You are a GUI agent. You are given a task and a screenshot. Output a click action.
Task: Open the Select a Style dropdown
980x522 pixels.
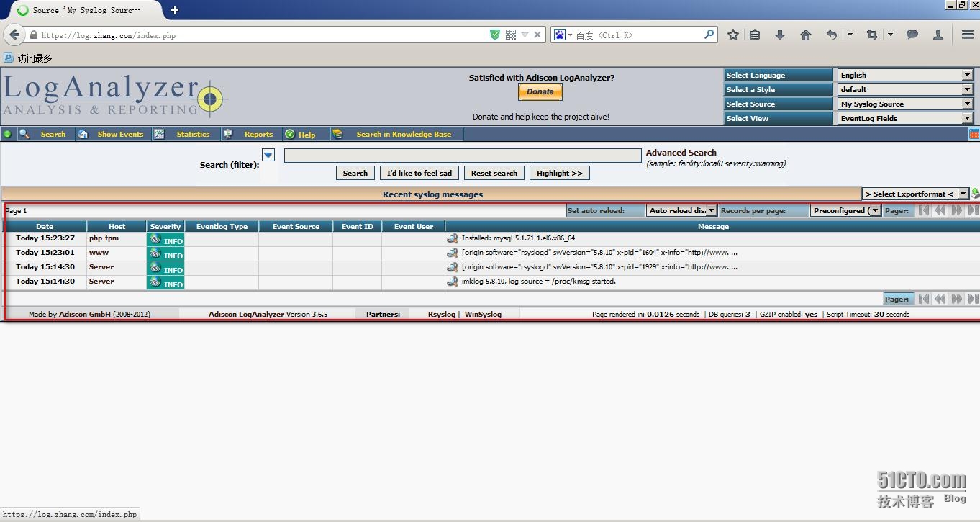point(905,89)
